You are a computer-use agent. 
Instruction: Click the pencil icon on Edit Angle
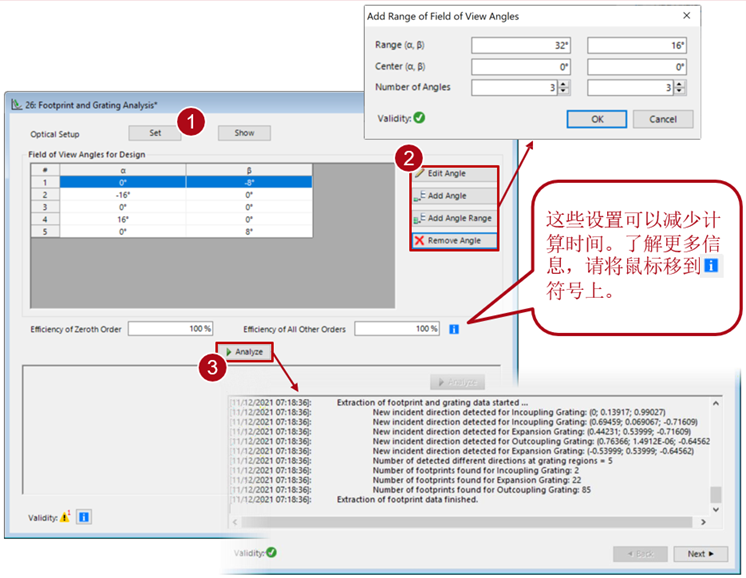point(419,173)
